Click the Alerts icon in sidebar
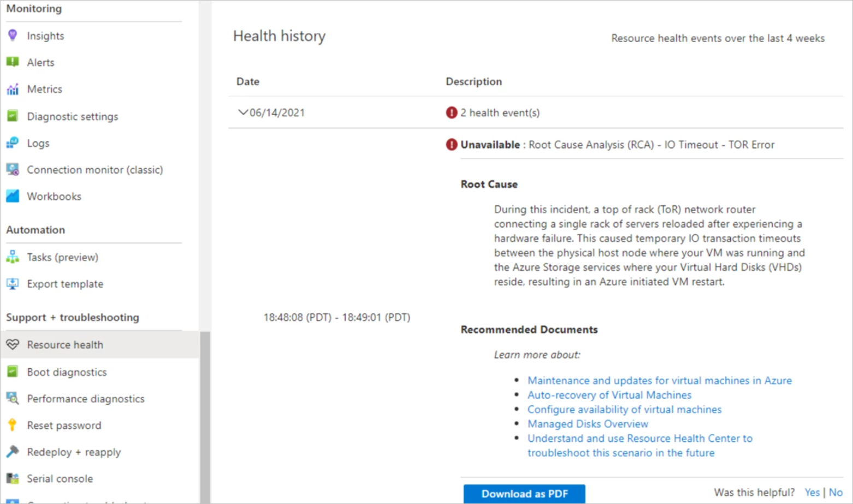Viewport: 853px width, 504px height. pos(13,62)
